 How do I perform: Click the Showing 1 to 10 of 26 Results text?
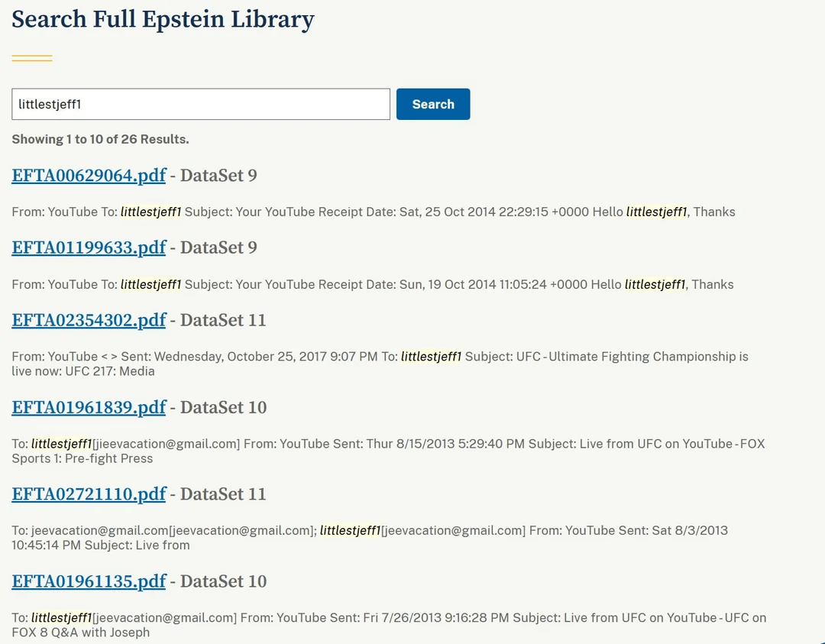(100, 139)
